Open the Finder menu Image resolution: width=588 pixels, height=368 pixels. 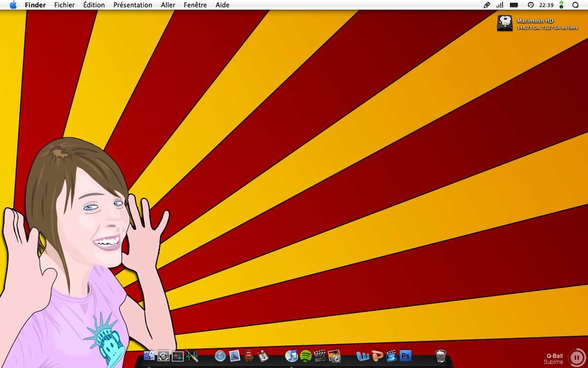[x=35, y=5]
